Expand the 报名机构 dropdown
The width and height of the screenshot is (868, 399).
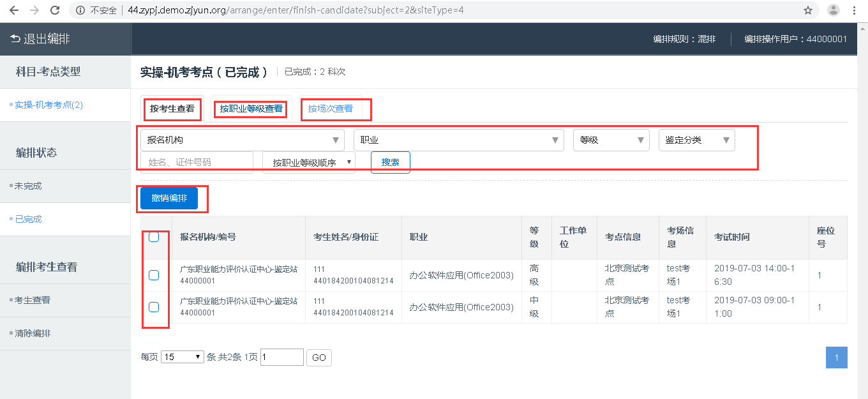[x=242, y=140]
